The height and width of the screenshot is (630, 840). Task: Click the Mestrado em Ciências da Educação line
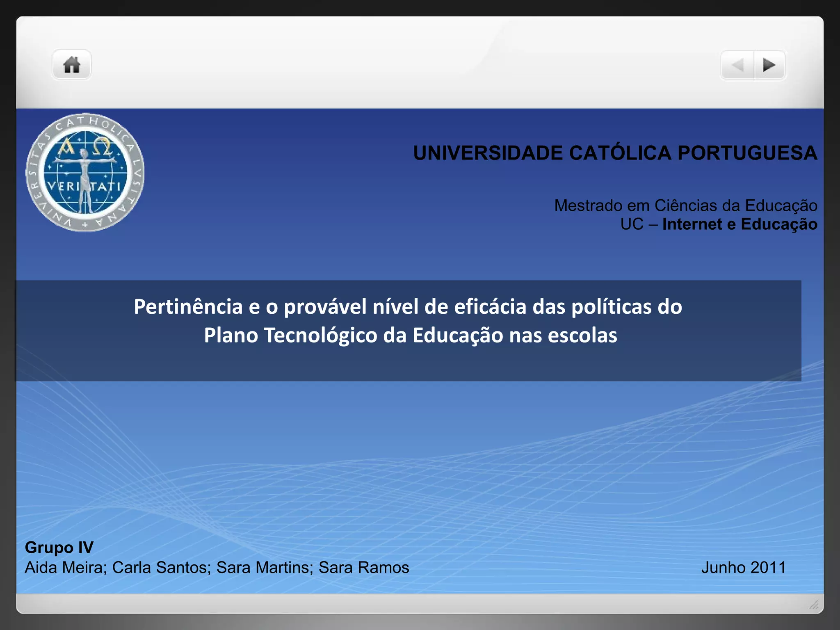tap(685, 205)
